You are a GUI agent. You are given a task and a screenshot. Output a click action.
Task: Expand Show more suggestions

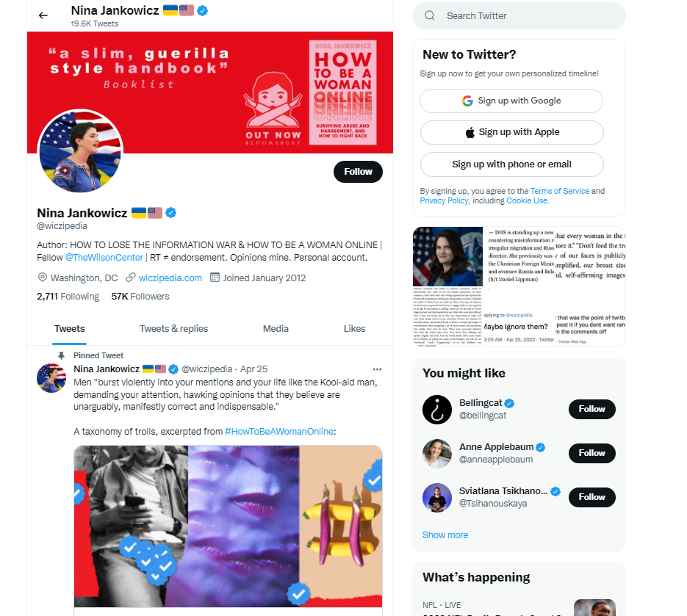445,535
